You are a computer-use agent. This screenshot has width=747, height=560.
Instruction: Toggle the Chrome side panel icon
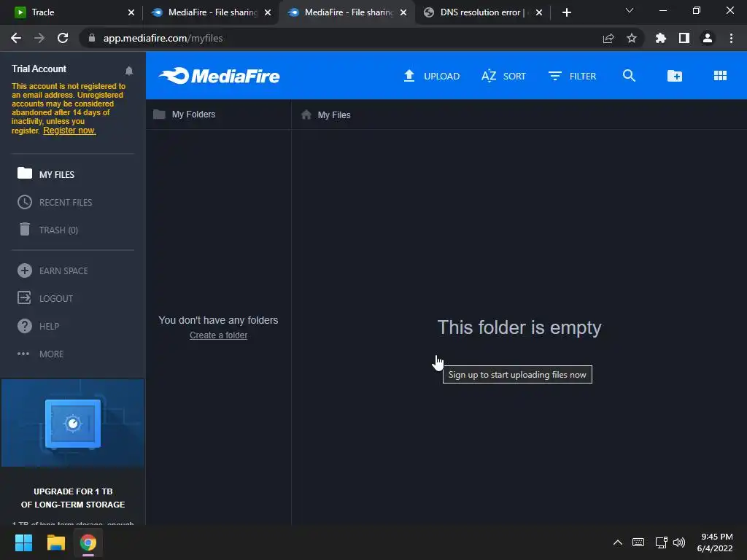coord(684,38)
